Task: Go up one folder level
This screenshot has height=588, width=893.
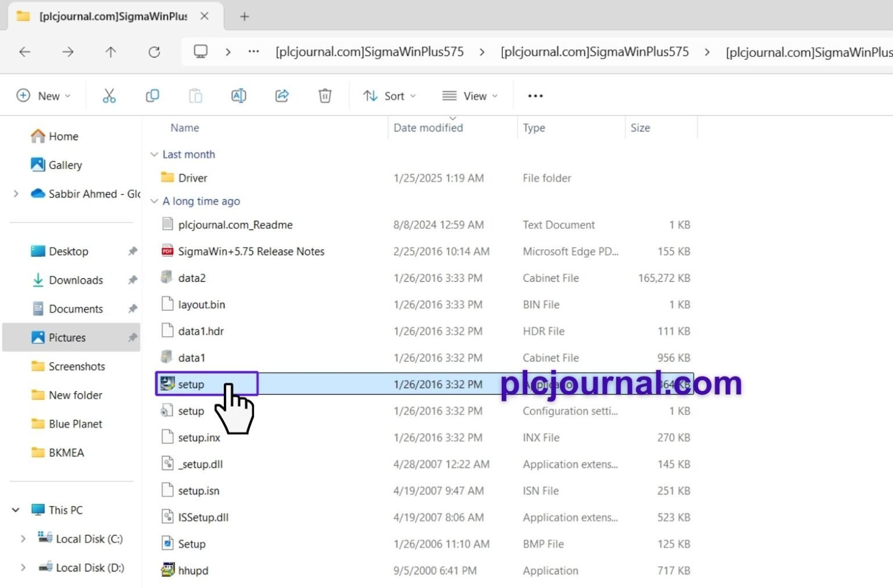Action: pyautogui.click(x=110, y=52)
